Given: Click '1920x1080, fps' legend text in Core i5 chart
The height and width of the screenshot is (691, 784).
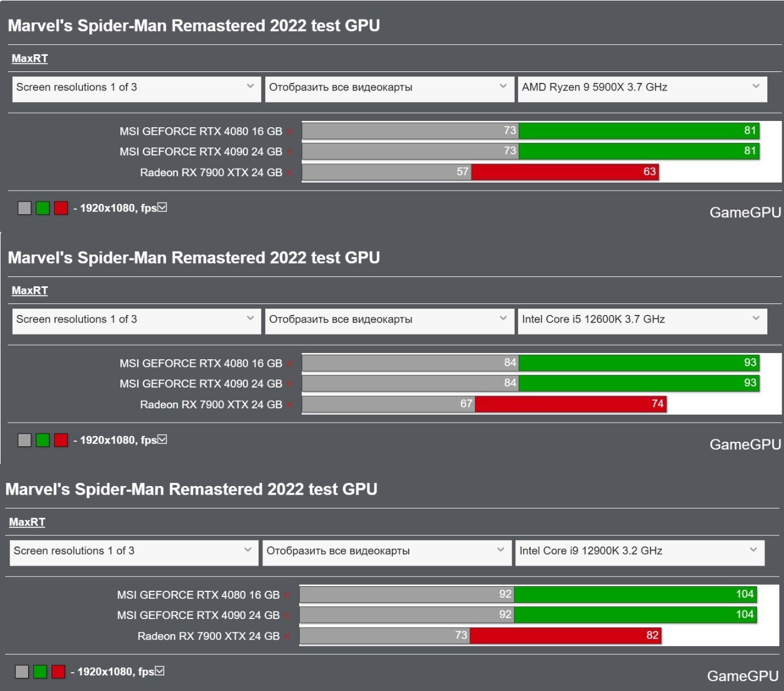Looking at the screenshot, I should [x=118, y=440].
